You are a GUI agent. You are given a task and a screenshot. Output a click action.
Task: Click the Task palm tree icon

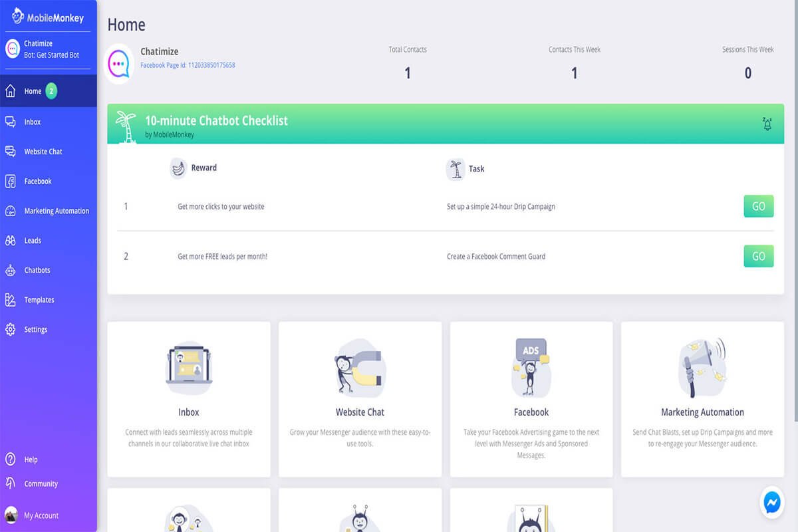456,169
